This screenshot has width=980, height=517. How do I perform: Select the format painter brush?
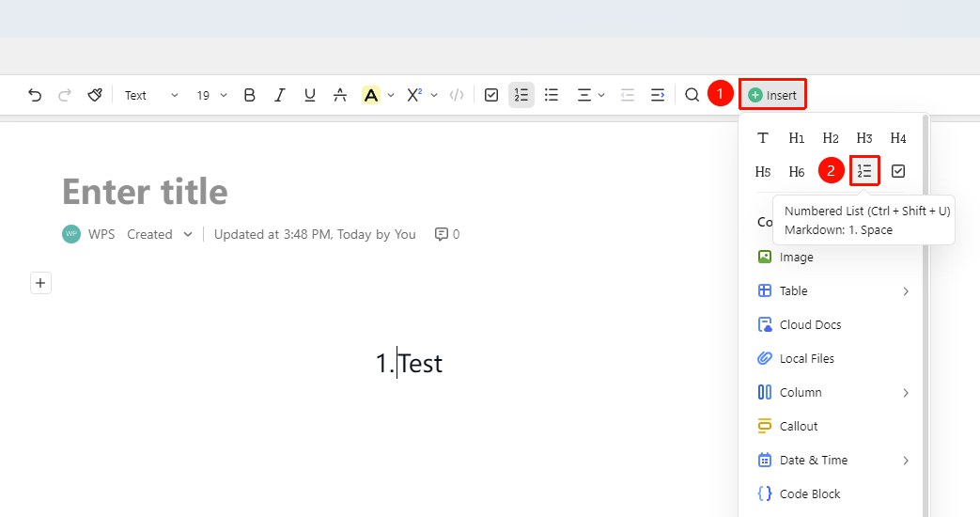click(x=94, y=95)
